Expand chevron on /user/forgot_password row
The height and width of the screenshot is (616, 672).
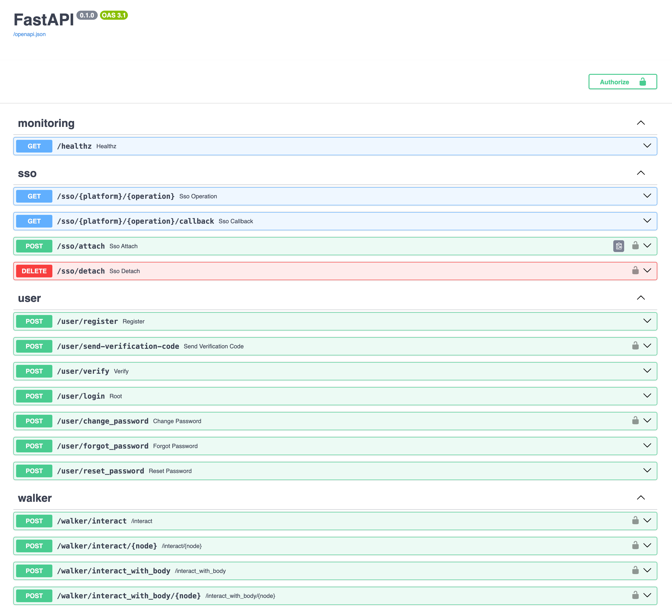[647, 446]
